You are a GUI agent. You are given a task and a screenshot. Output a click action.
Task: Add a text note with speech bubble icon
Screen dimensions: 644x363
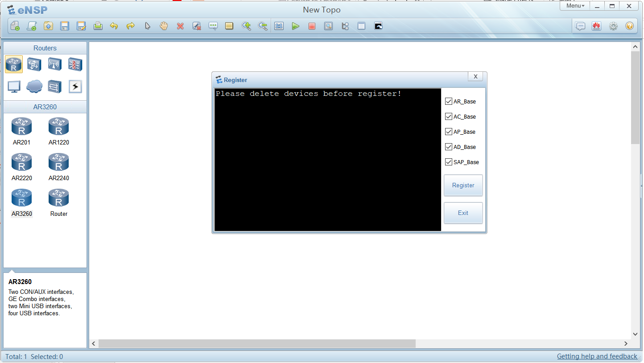click(213, 26)
